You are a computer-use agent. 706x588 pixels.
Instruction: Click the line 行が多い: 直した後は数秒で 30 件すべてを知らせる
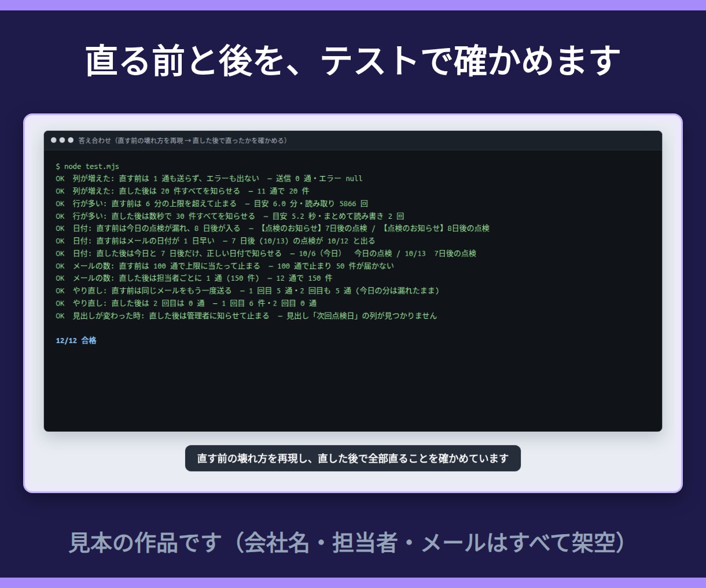[230, 216]
